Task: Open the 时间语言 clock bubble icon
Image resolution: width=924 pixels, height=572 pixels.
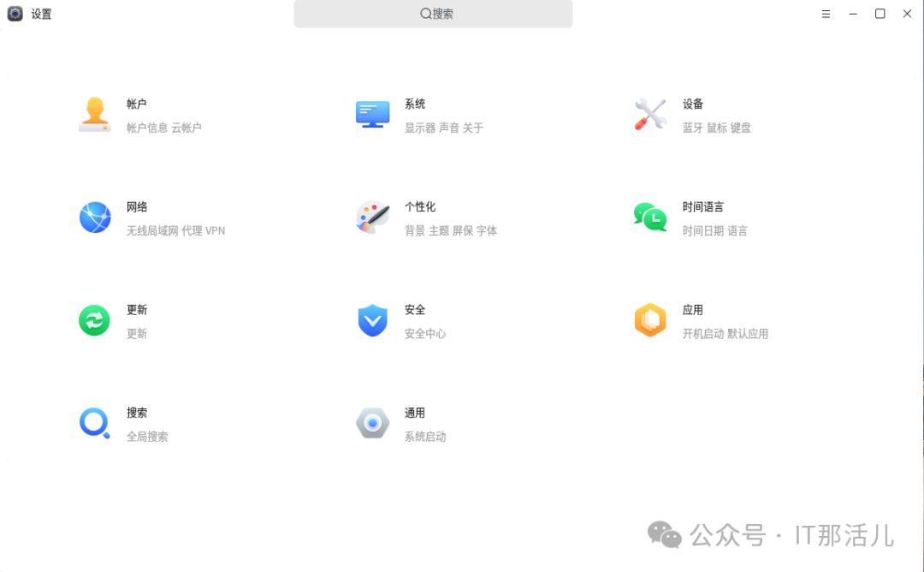Action: tap(650, 217)
